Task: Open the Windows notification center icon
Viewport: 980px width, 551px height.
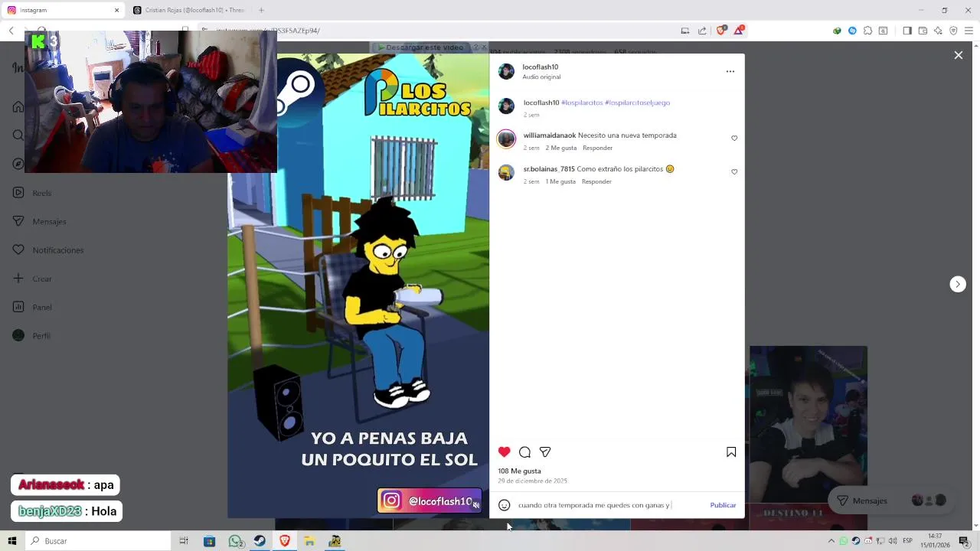Action: (964, 541)
